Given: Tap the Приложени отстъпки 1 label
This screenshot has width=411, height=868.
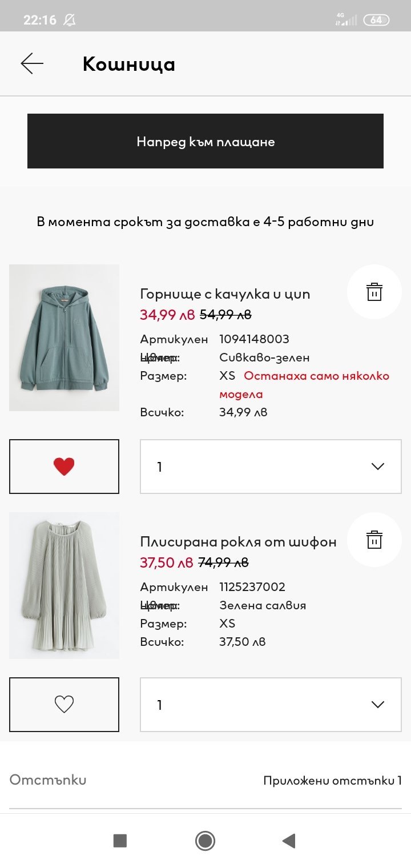Looking at the screenshot, I should tap(332, 781).
